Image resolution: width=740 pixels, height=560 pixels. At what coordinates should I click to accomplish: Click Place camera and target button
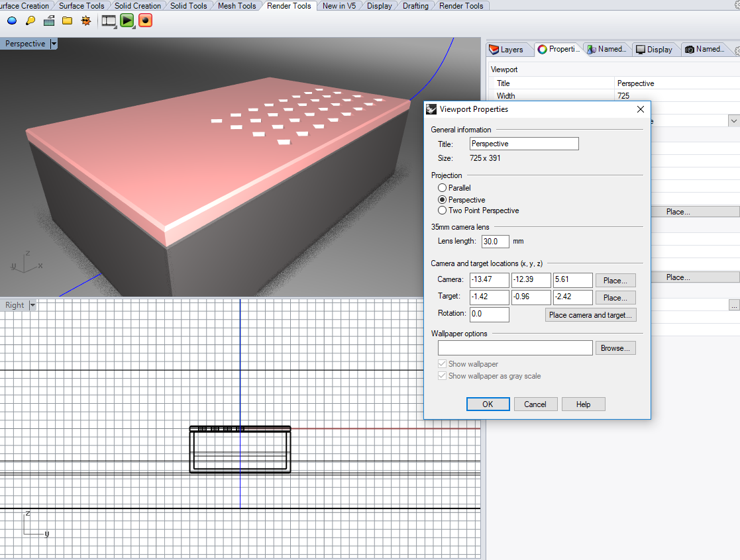(590, 315)
